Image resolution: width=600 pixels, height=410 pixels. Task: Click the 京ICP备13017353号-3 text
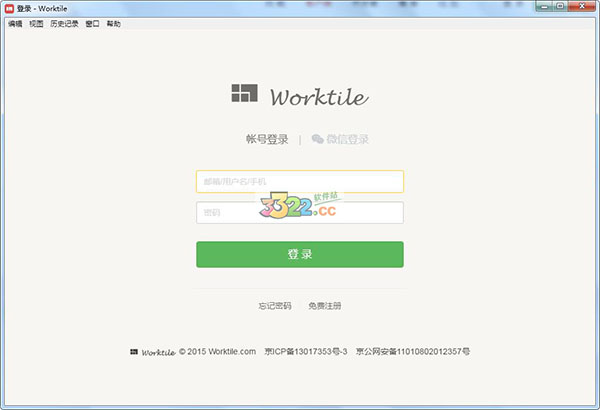(x=306, y=351)
